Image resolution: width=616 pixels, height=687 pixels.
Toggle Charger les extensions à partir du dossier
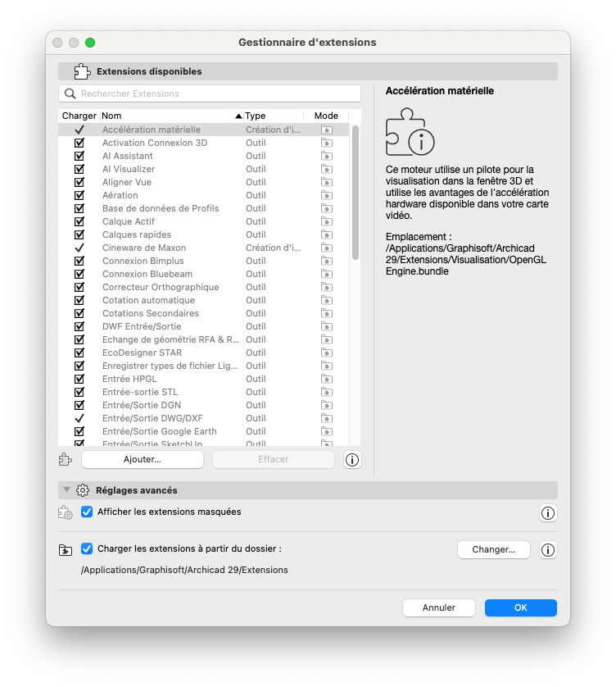pyautogui.click(x=87, y=548)
